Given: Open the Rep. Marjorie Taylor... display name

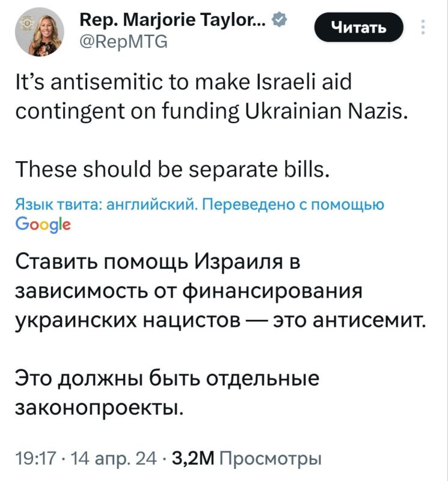Looking at the screenshot, I should tap(173, 20).
